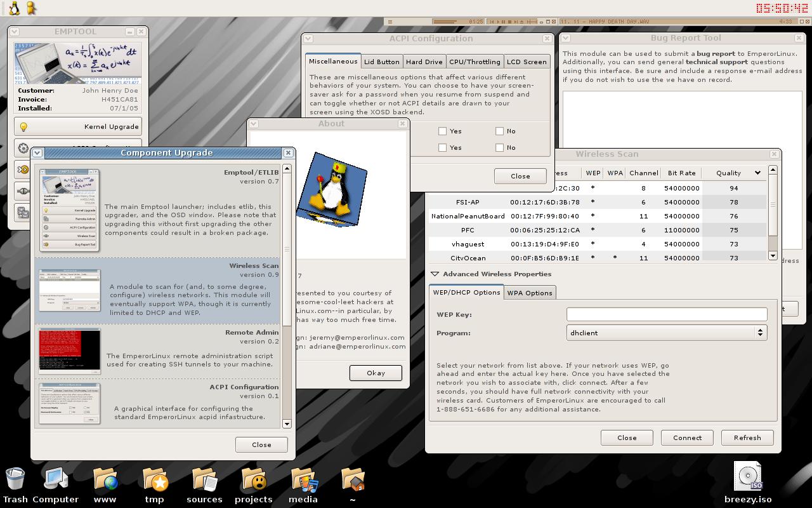Skip to next track in media player
The height and width of the screenshot is (508, 812).
[516, 22]
